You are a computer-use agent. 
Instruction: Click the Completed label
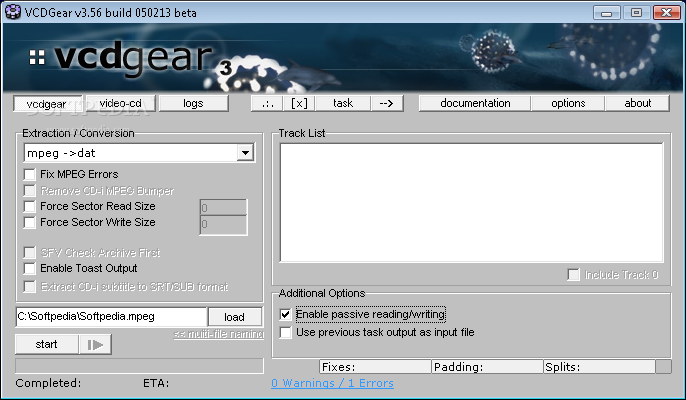coord(48,383)
